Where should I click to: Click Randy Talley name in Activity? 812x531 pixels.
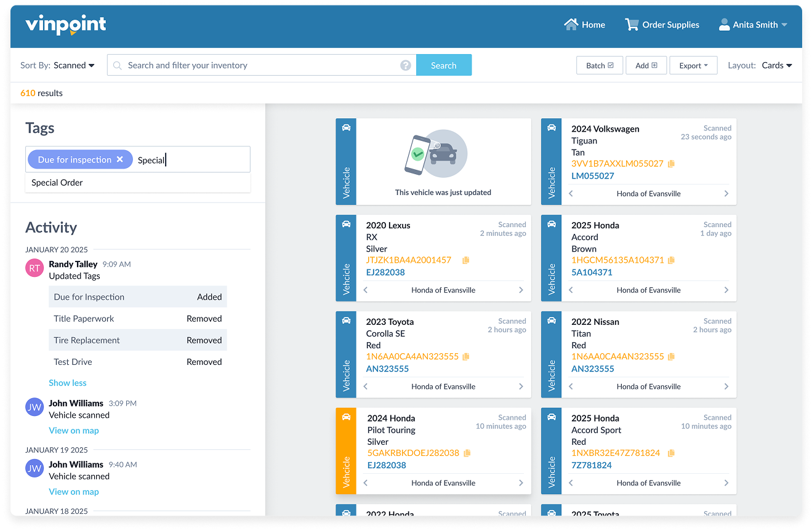(x=73, y=264)
